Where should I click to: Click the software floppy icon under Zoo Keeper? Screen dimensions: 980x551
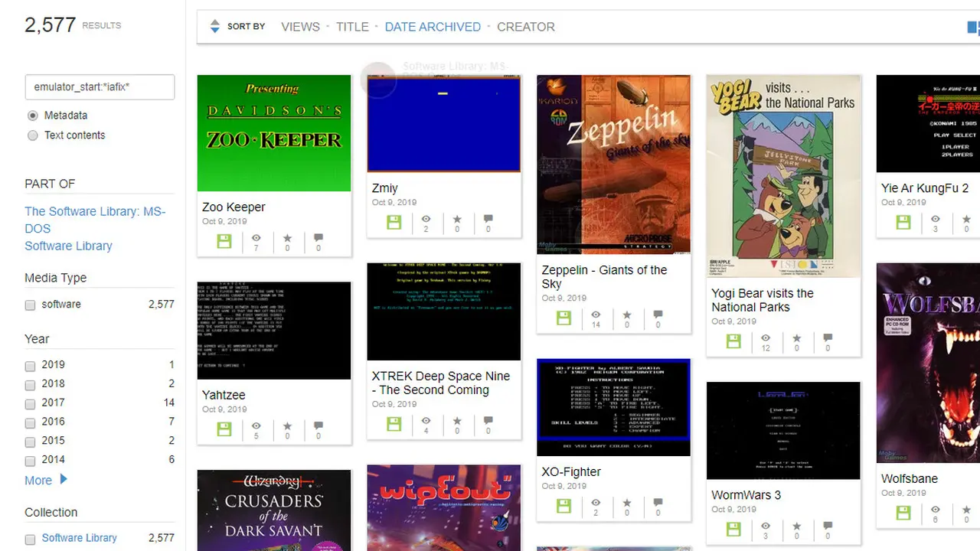point(224,241)
